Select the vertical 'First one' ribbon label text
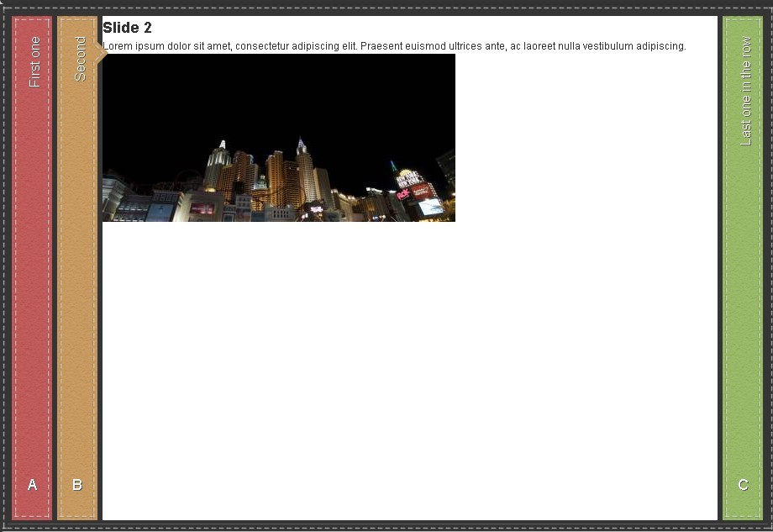This screenshot has width=773, height=532. (x=34, y=55)
